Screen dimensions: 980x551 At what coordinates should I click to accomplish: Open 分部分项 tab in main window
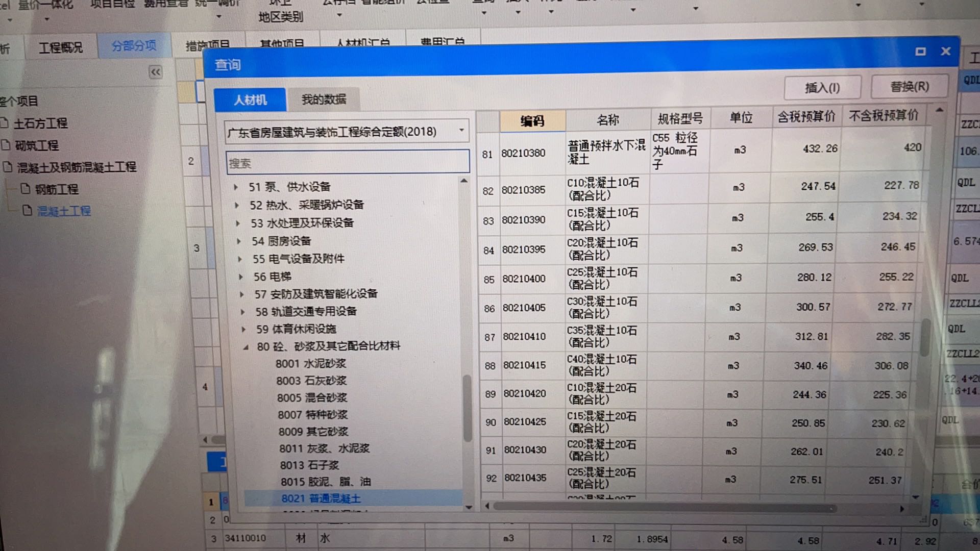tap(134, 45)
